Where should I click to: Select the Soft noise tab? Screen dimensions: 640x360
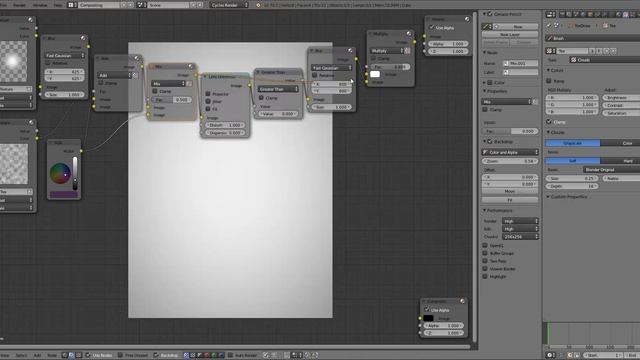(573, 161)
